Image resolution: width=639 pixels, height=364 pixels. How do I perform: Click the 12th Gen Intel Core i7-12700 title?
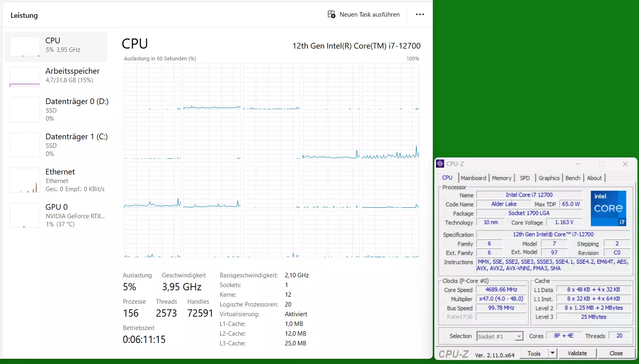tap(357, 46)
